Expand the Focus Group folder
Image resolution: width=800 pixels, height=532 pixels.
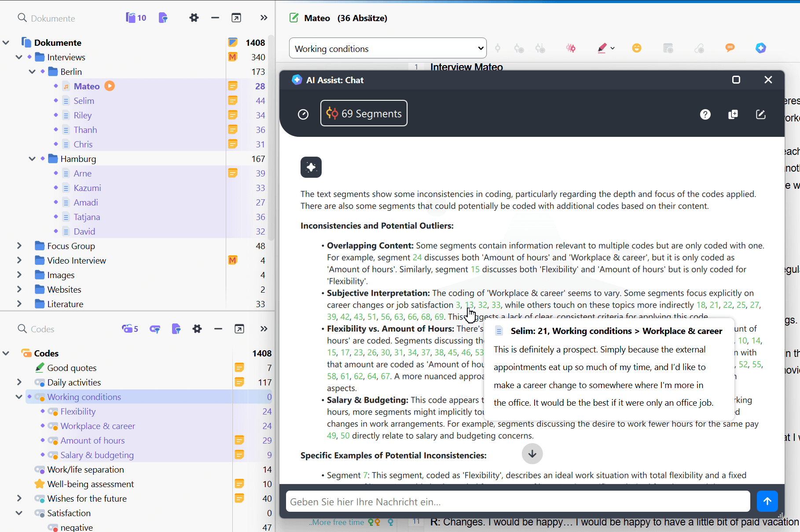[19, 246]
